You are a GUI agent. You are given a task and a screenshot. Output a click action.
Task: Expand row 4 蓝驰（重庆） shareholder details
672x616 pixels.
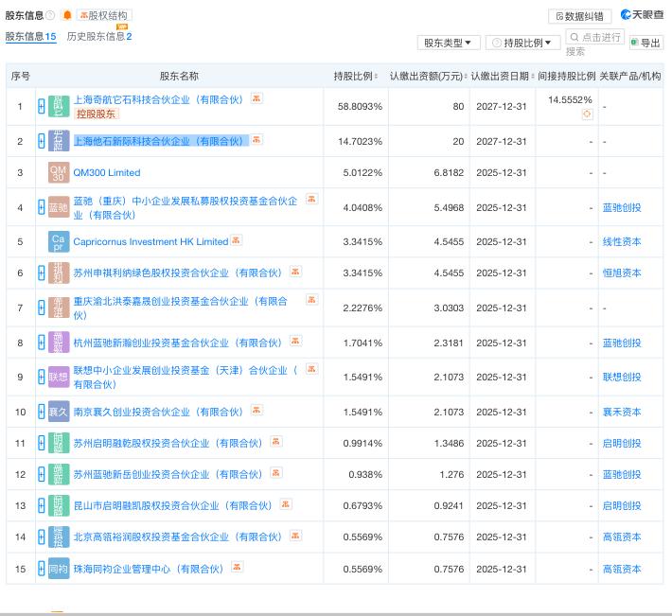pyautogui.click(x=41, y=207)
